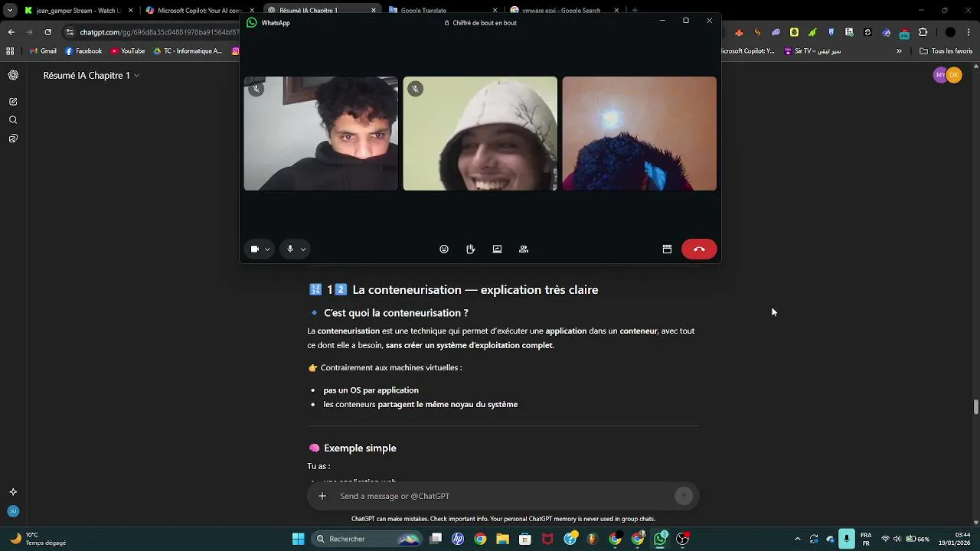
Task: Reload the current page
Action: 47,32
